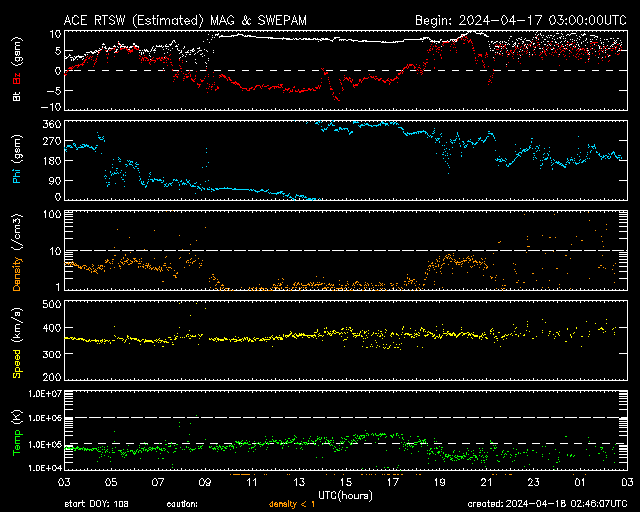Click the '270' tick on Phi axis

[x=52, y=142]
